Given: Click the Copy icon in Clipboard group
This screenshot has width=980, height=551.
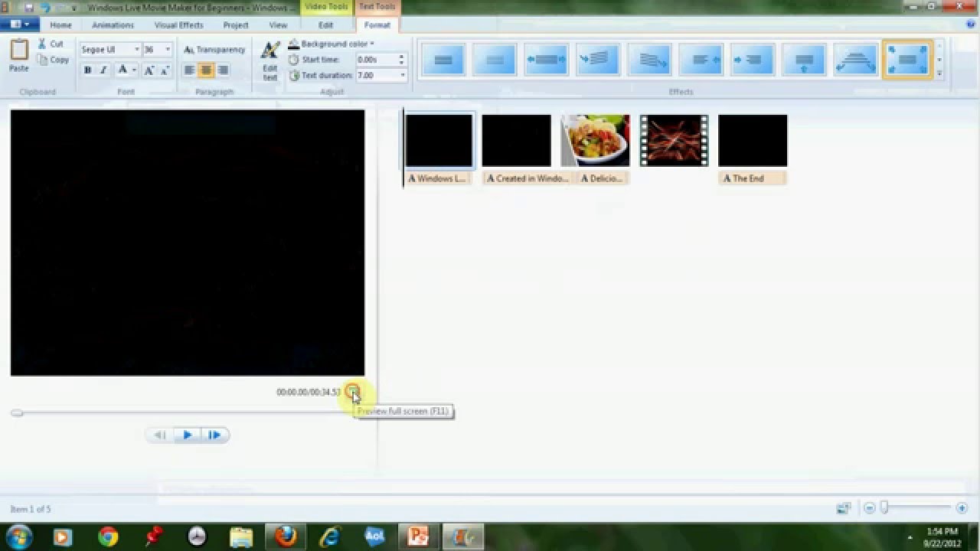Looking at the screenshot, I should pyautogui.click(x=42, y=60).
